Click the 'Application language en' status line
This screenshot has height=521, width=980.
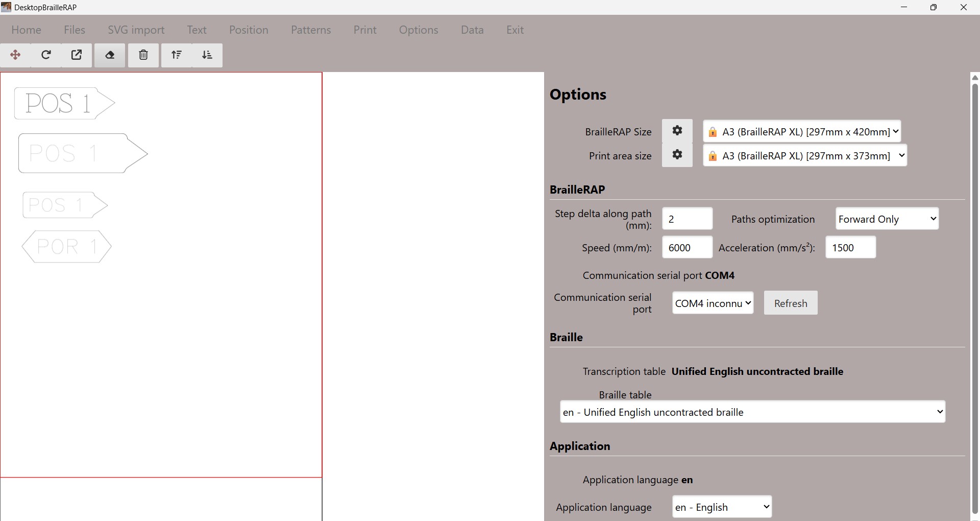pyautogui.click(x=638, y=480)
